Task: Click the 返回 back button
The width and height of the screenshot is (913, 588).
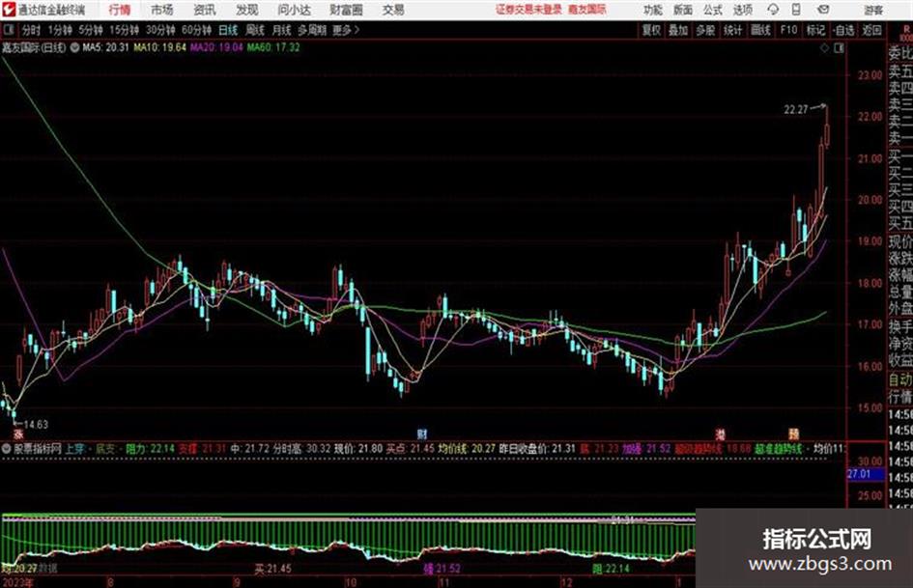Action: pos(871,30)
